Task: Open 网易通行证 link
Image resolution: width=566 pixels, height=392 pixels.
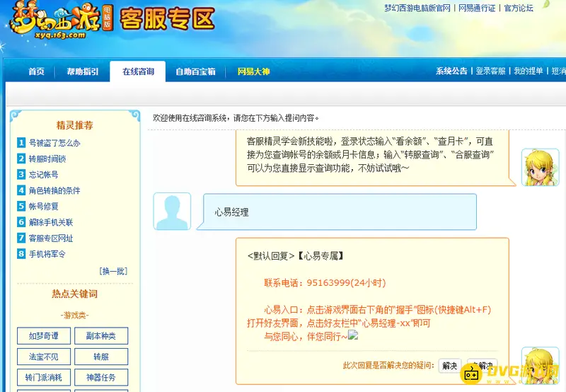Action: [477, 8]
